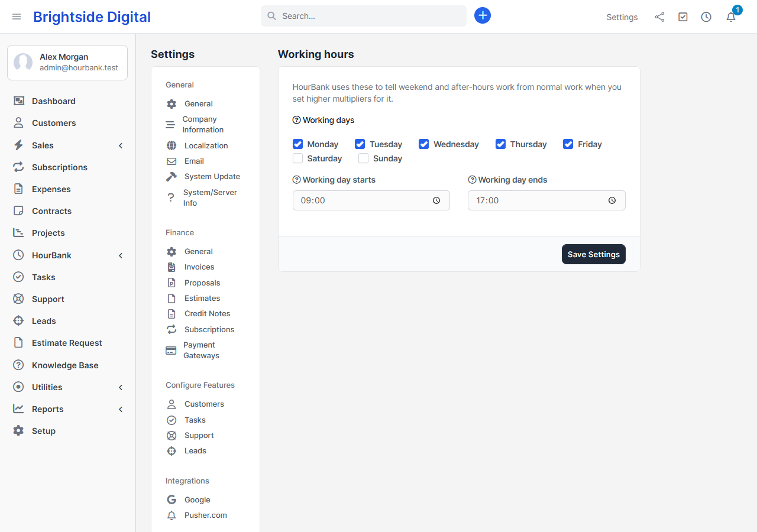Screen dimensions: 757x532
Task: Toggle the hamburger sidebar menu icon
Action: point(17,17)
